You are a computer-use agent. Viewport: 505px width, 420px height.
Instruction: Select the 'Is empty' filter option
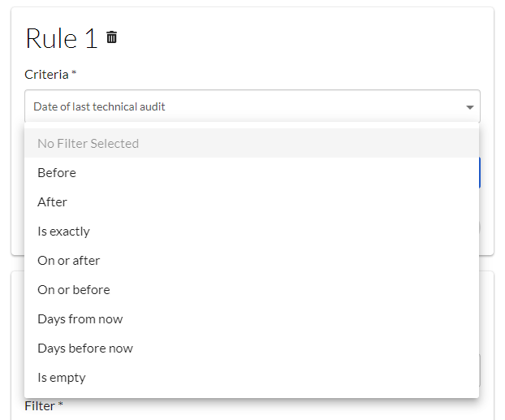pos(61,378)
